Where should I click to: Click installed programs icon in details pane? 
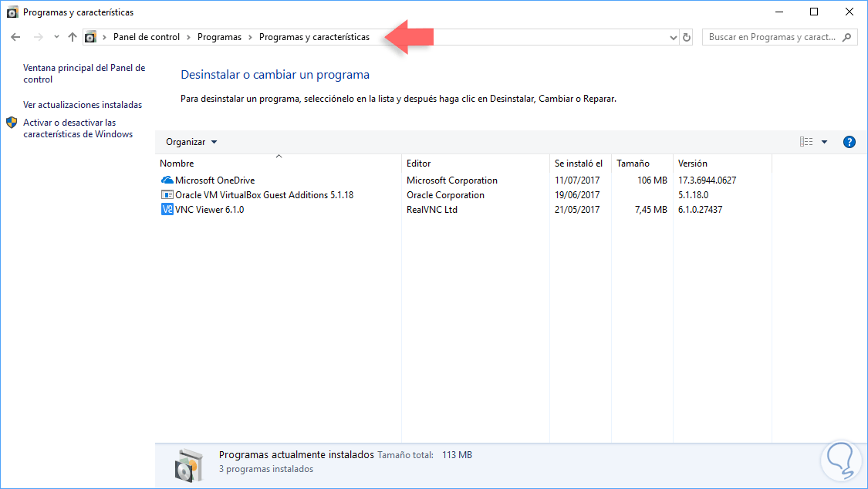pos(189,466)
